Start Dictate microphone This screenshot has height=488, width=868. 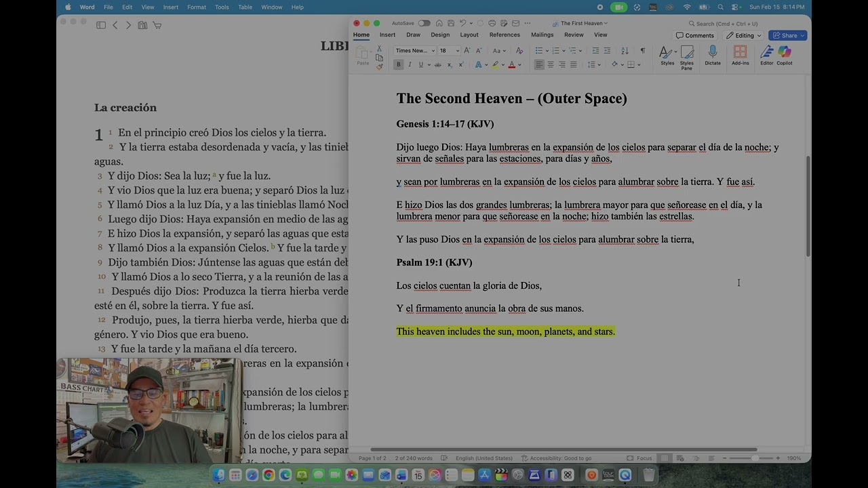713,56
